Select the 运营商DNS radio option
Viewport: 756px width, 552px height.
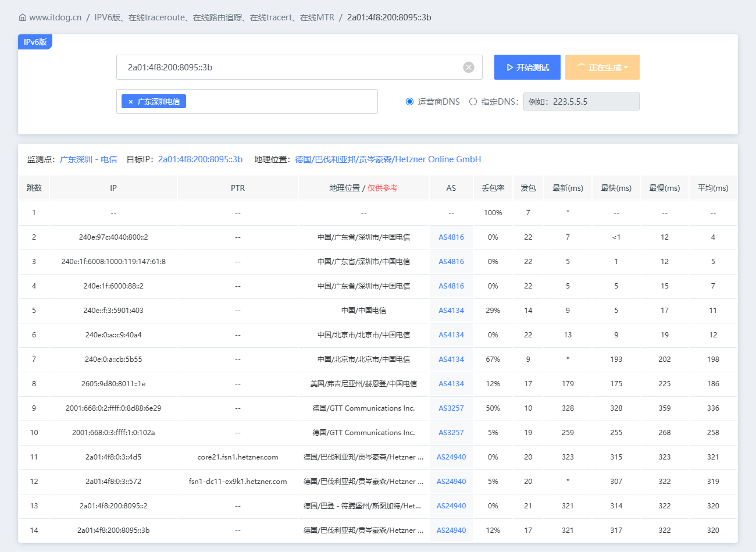[409, 102]
